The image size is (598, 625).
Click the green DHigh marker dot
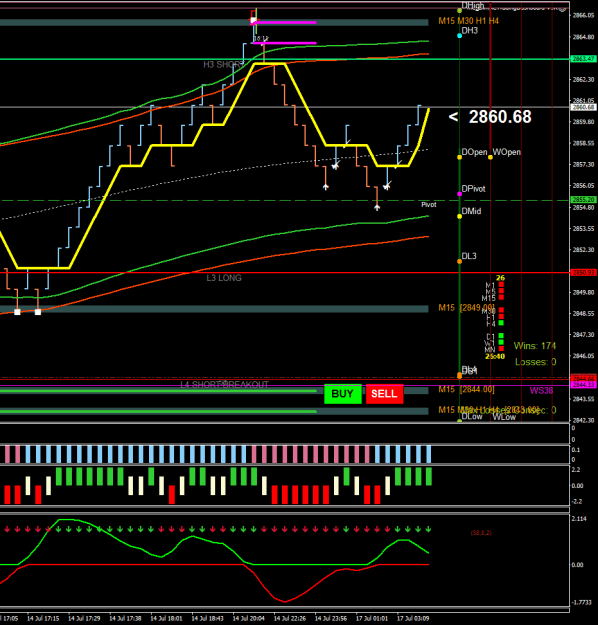[459, 10]
